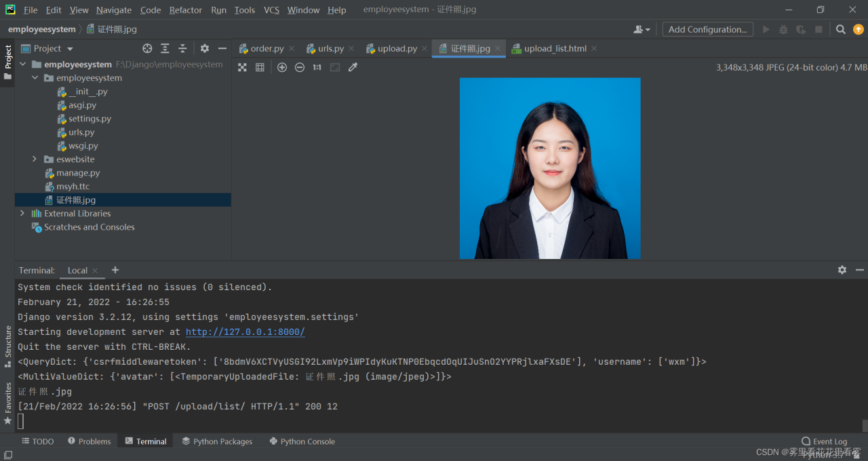
Task: Close the order.py editor tab
Action: (292, 49)
